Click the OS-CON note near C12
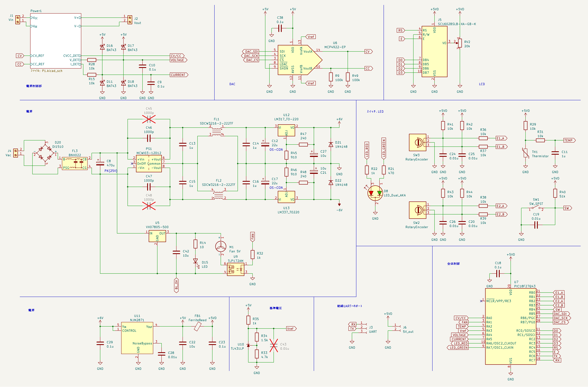The image size is (588, 388). point(276,149)
